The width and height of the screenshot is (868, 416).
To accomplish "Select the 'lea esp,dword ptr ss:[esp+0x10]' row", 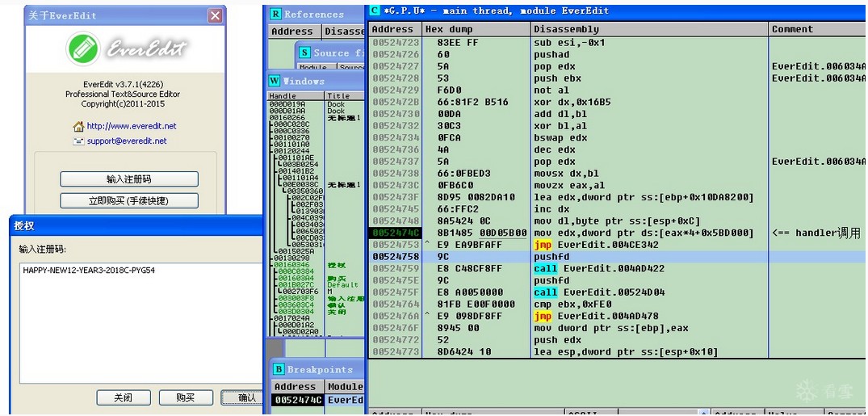I will coord(617,351).
